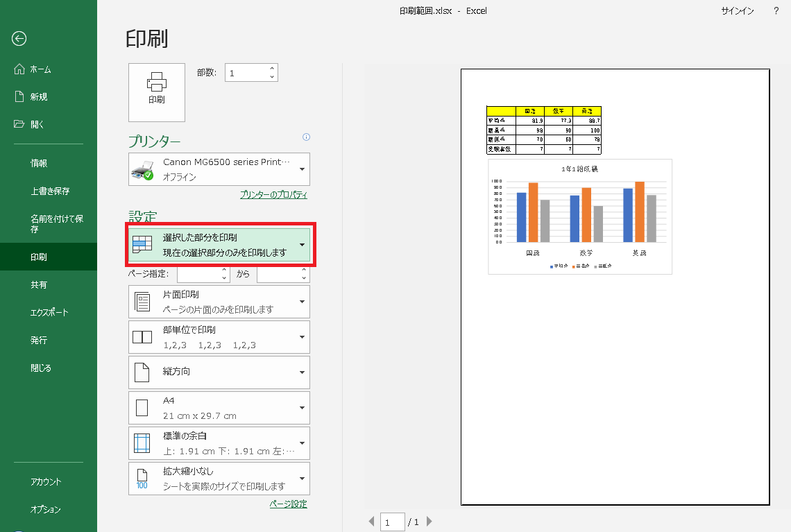Decrease the end page (から) value
Image resolution: width=791 pixels, height=532 pixels.
tap(304, 278)
